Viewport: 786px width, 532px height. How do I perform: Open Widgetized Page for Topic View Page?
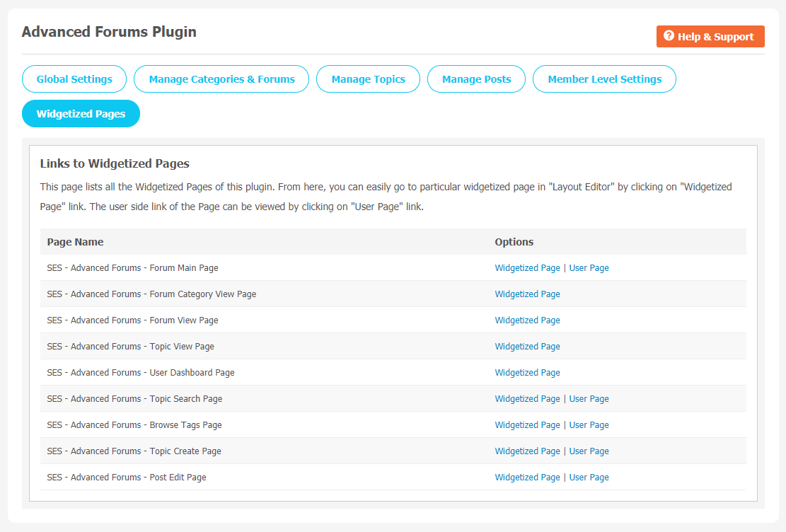[x=527, y=347]
